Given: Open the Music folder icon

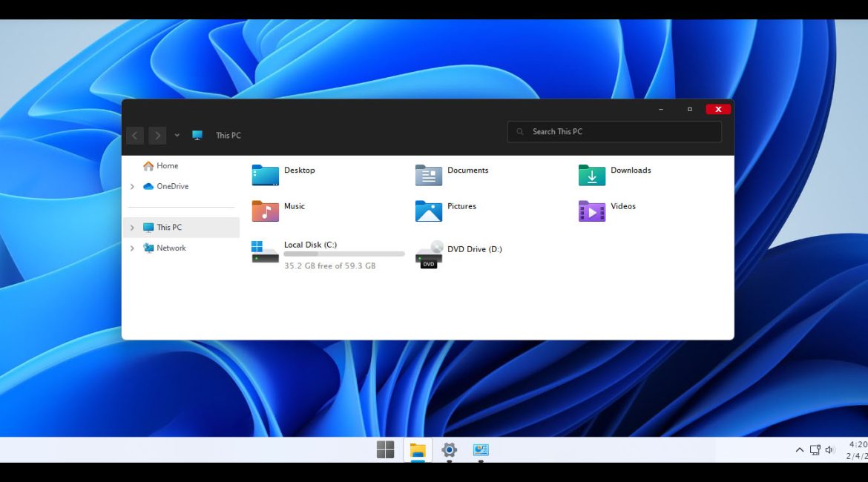Looking at the screenshot, I should (x=265, y=211).
